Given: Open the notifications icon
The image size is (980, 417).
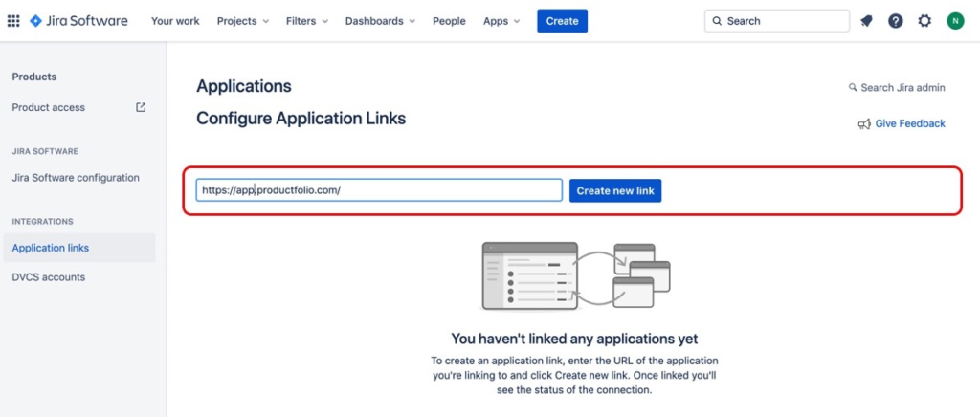Looking at the screenshot, I should pyautogui.click(x=866, y=21).
